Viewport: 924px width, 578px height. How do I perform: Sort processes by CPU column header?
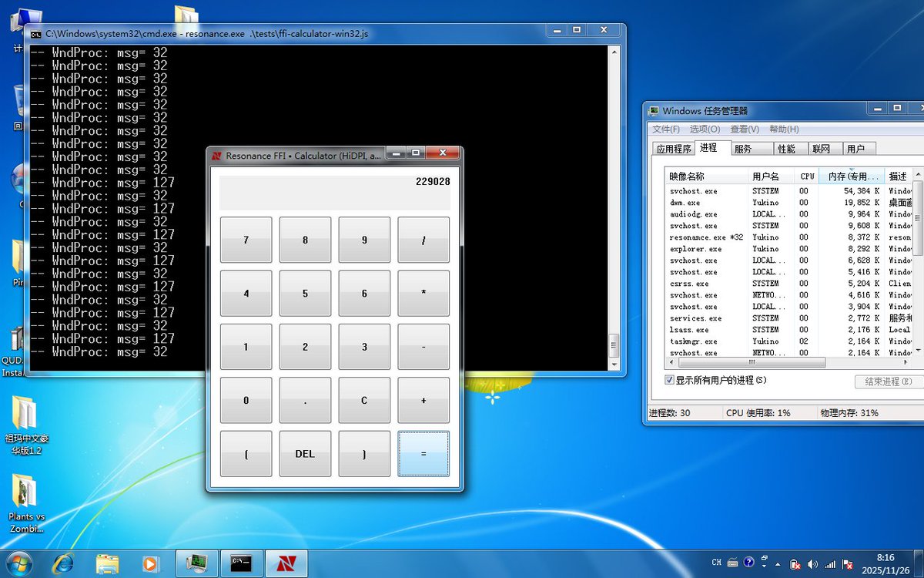point(806,176)
